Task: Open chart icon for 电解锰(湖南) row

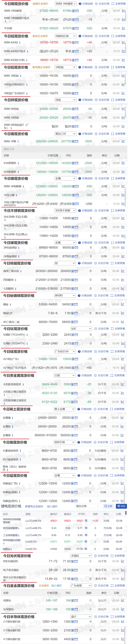Action: pos(122,492)
